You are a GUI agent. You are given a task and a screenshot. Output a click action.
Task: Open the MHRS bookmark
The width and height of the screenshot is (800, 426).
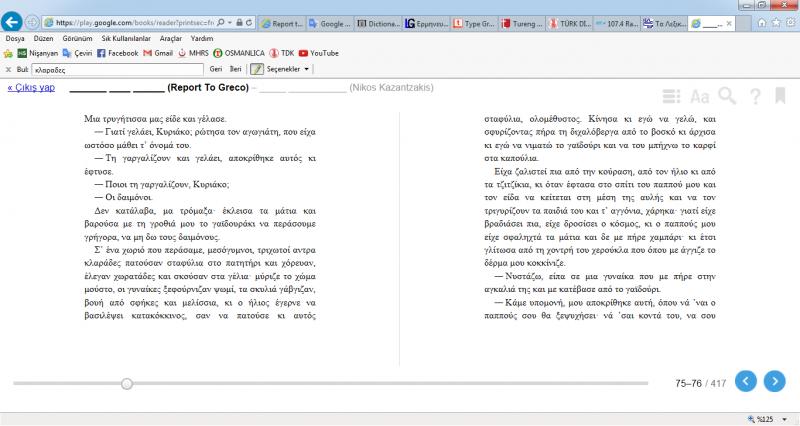click(193, 53)
